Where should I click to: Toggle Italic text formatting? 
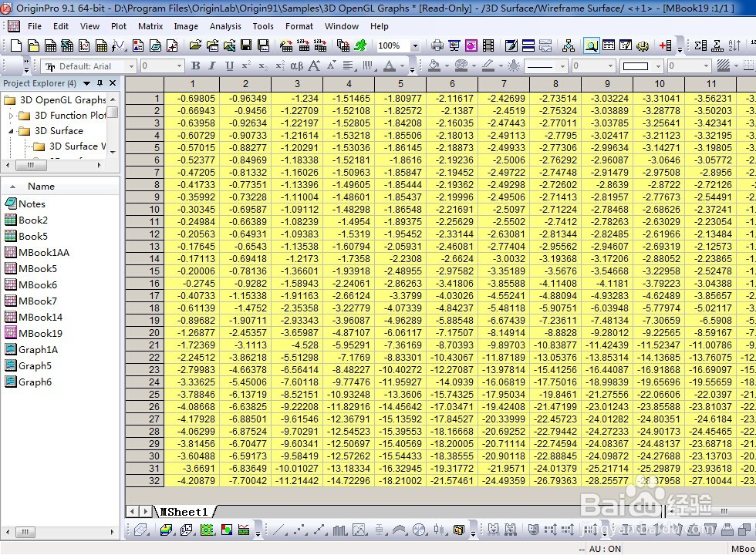tap(212, 66)
